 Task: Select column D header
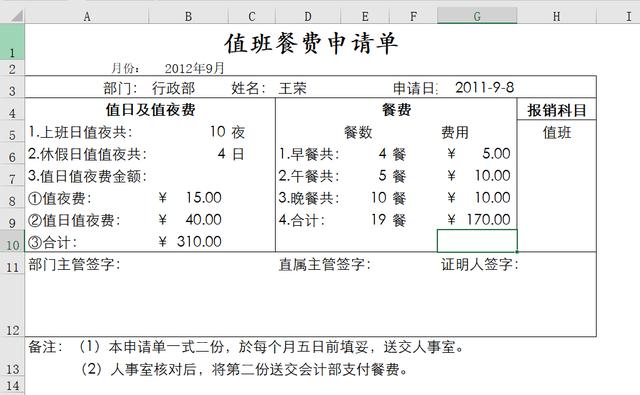click(308, 16)
